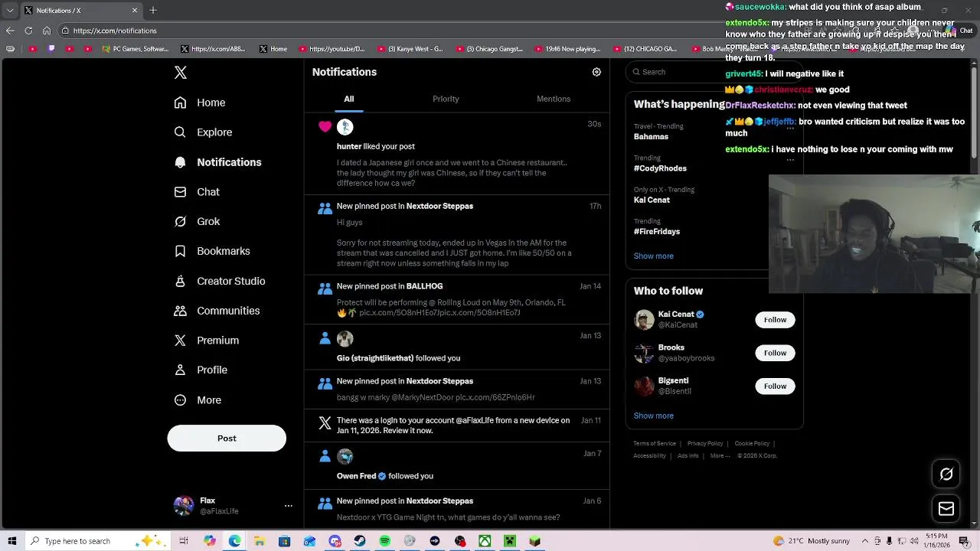The image size is (980, 551).
Task: Select the All notifications tab
Action: (348, 99)
